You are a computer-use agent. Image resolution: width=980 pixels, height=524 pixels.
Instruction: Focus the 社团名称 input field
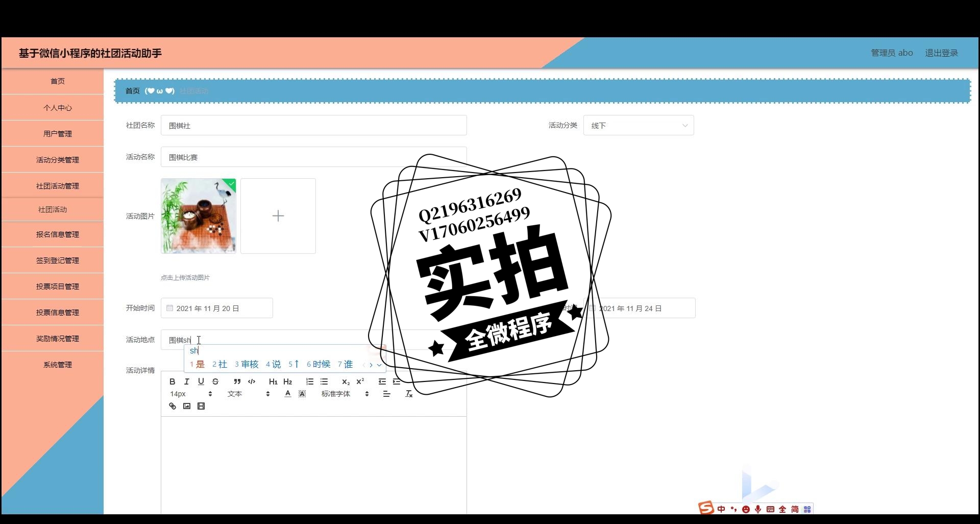314,125
